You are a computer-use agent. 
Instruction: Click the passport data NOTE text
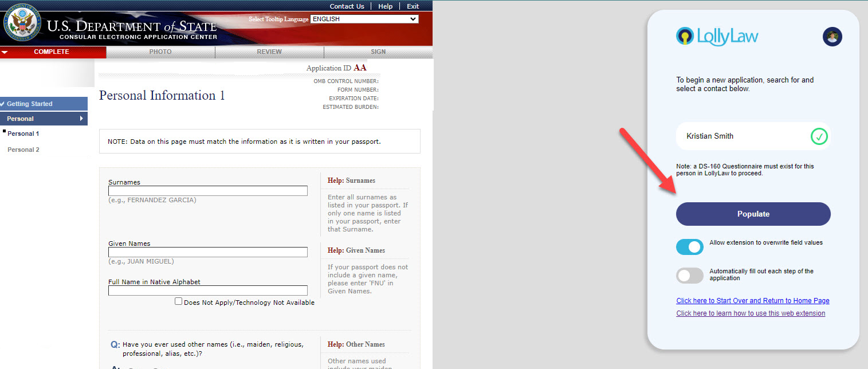coord(244,141)
